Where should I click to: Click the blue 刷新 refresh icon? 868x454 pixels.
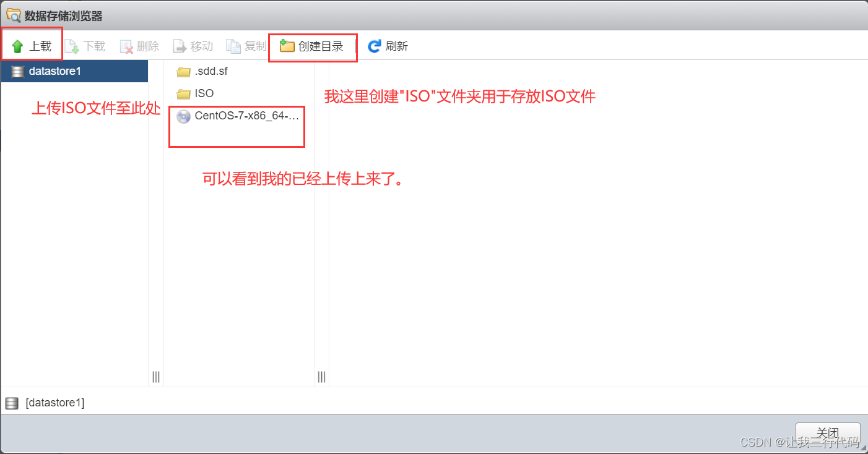point(374,46)
